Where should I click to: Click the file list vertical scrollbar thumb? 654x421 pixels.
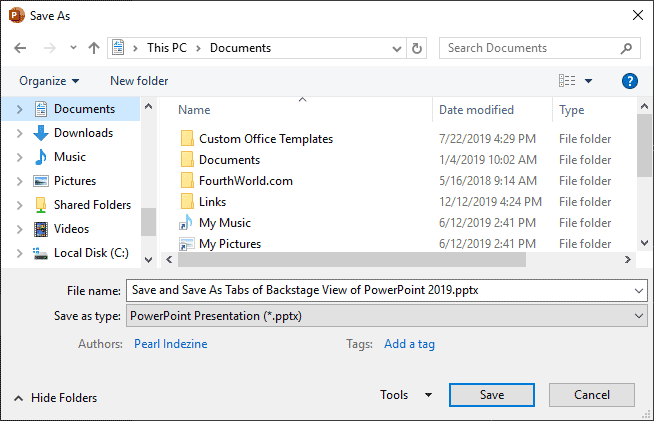coord(644,145)
